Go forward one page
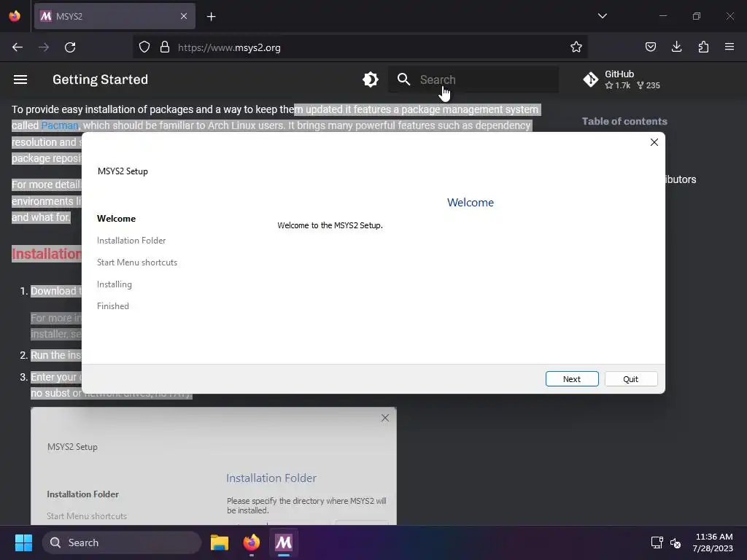Screen dimensions: 747x560 pos(44,47)
